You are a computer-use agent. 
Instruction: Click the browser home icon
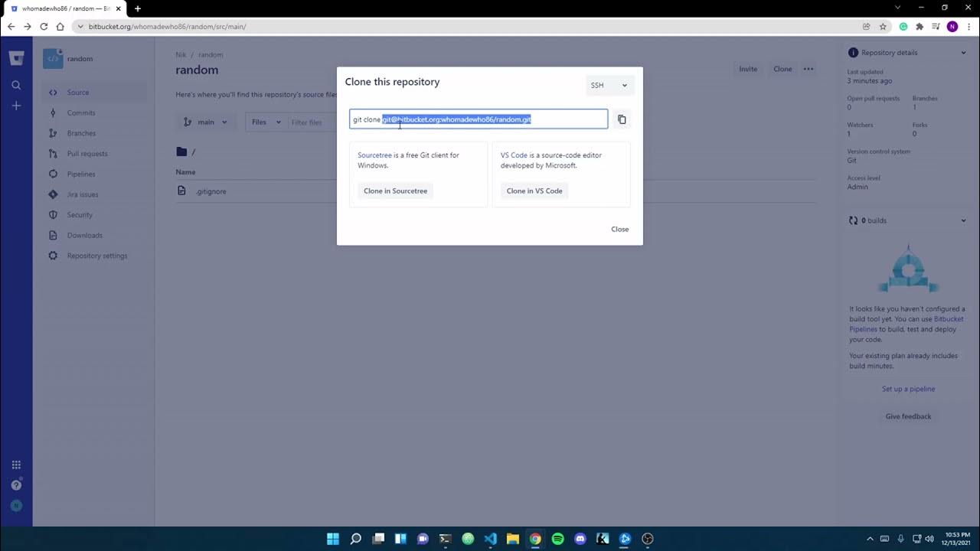coord(60,26)
